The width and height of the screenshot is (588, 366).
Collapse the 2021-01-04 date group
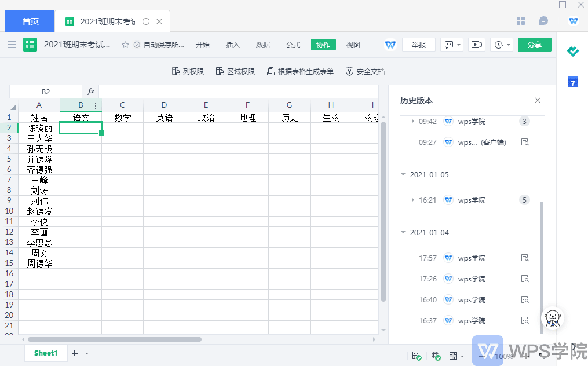pyautogui.click(x=403, y=232)
